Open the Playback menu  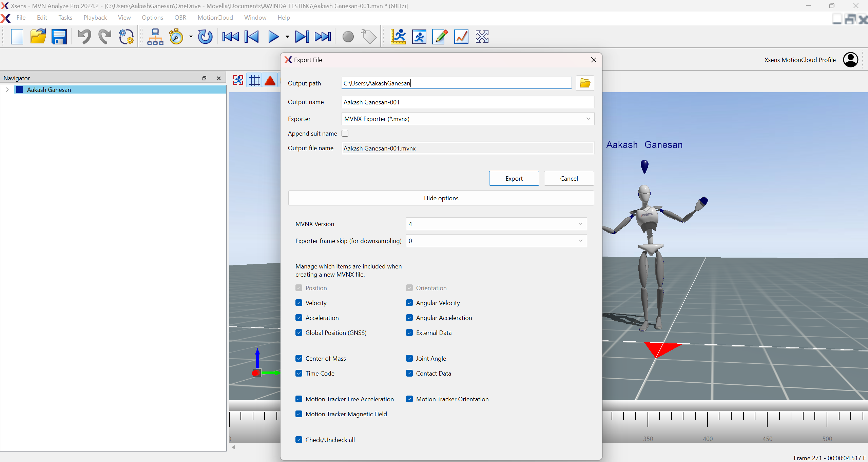95,18
